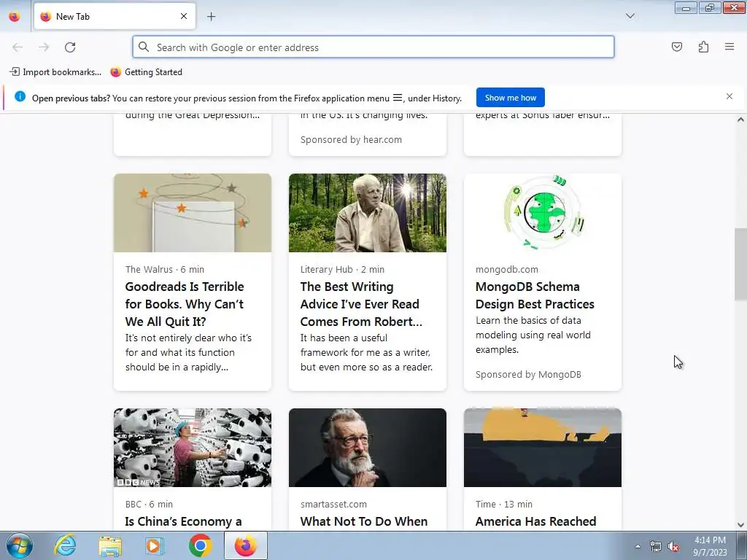Click Show me how button
The width and height of the screenshot is (747, 560).
pos(510,98)
